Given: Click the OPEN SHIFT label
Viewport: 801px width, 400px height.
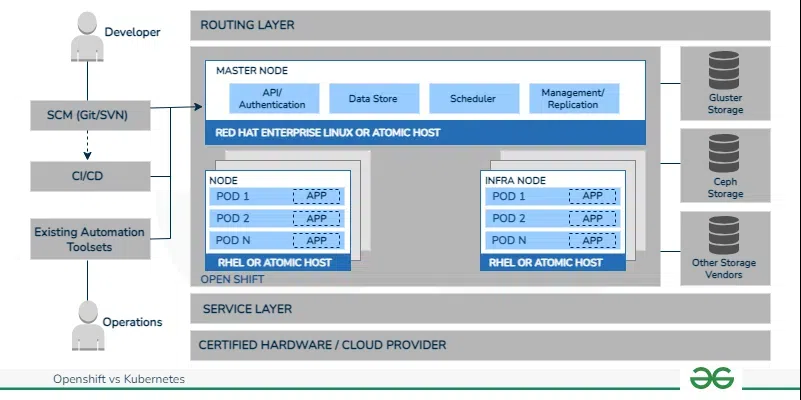Looking at the screenshot, I should 232,279.
